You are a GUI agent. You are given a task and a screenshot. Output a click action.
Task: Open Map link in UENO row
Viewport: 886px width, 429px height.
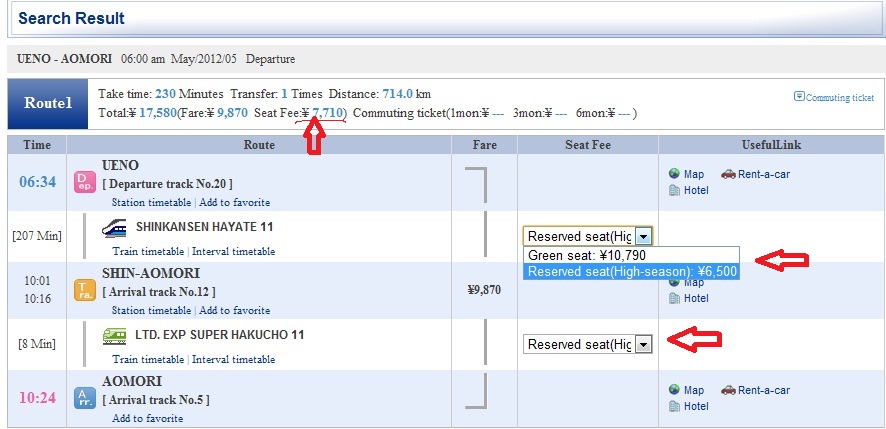tap(693, 174)
